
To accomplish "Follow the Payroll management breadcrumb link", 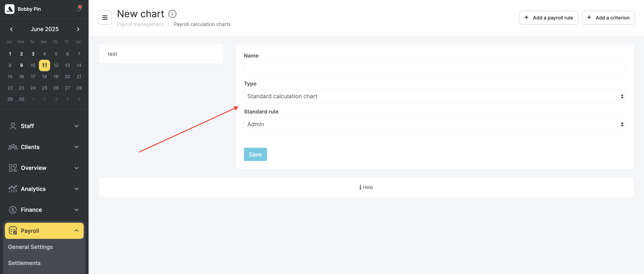I will click(140, 24).
